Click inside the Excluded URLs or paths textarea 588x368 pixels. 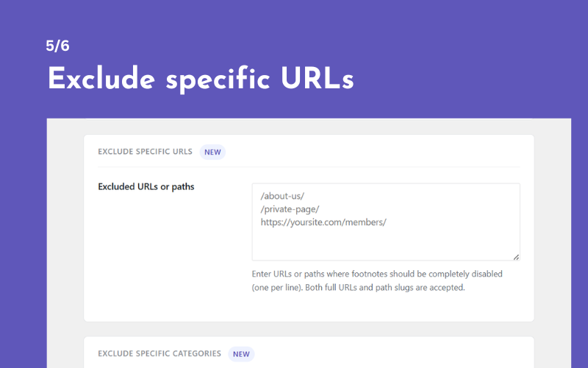[386, 222]
